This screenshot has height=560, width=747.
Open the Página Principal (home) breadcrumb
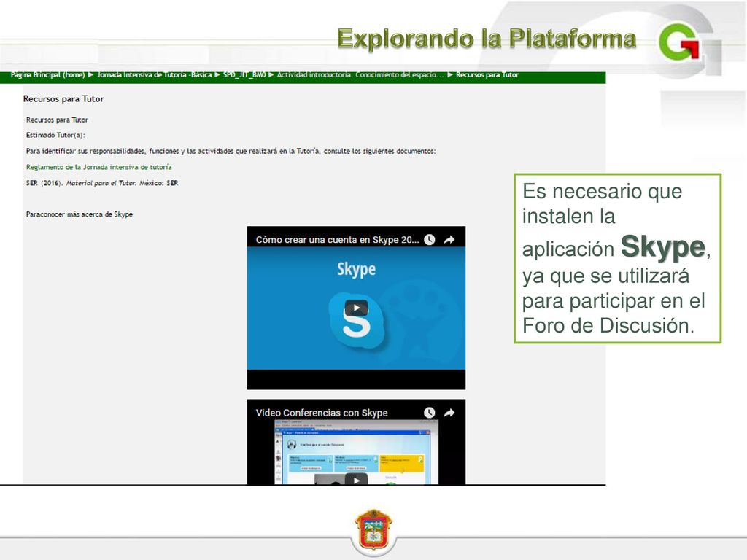point(47,75)
